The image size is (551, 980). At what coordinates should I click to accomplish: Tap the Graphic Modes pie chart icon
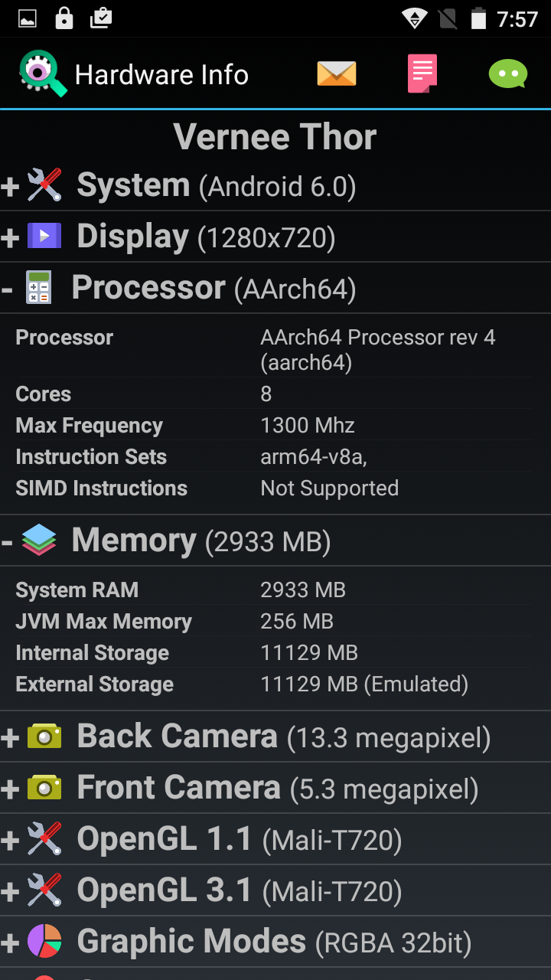[44, 941]
